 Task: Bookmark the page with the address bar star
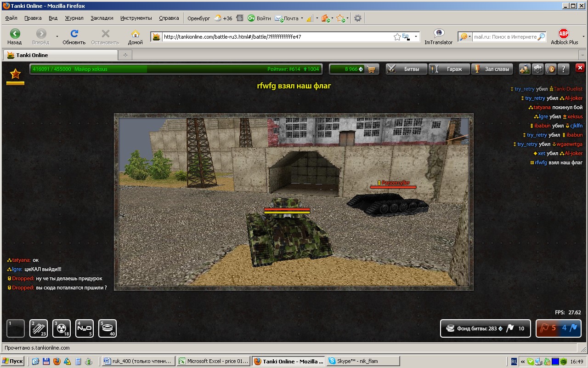tap(397, 37)
